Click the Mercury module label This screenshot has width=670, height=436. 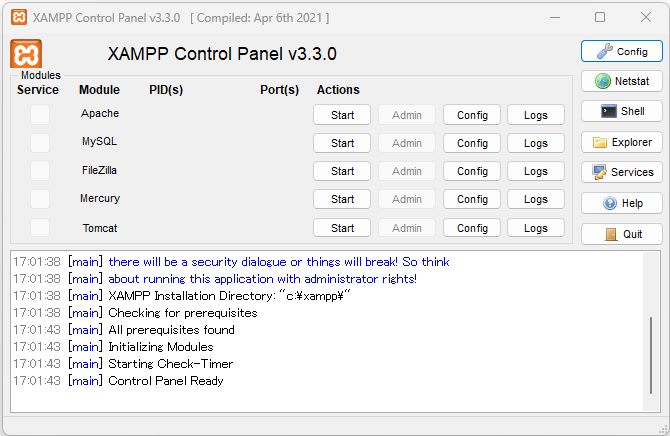[100, 198]
